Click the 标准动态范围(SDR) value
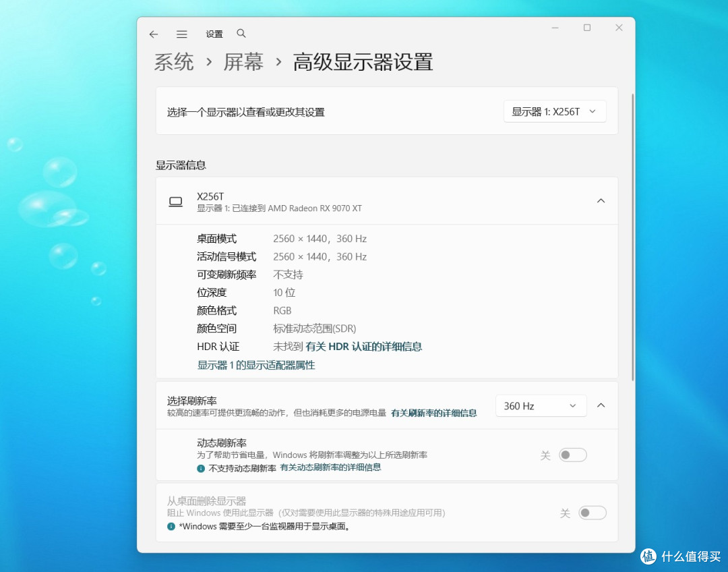The height and width of the screenshot is (572, 728). pyautogui.click(x=314, y=329)
